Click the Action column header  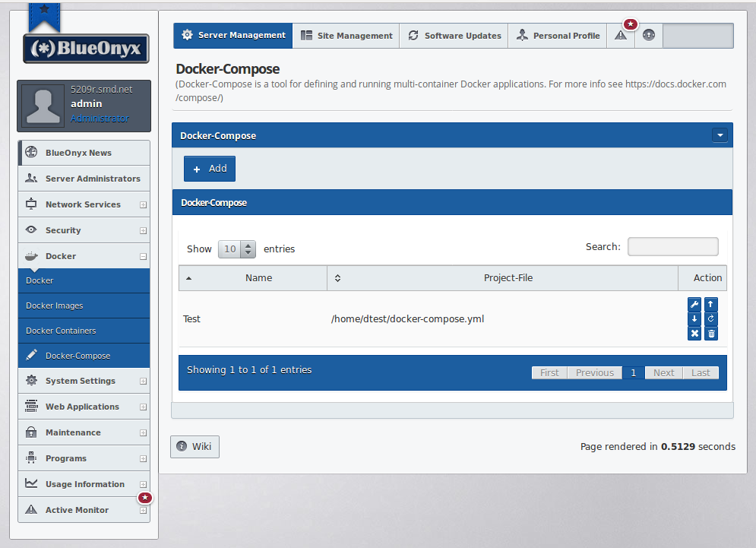703,278
